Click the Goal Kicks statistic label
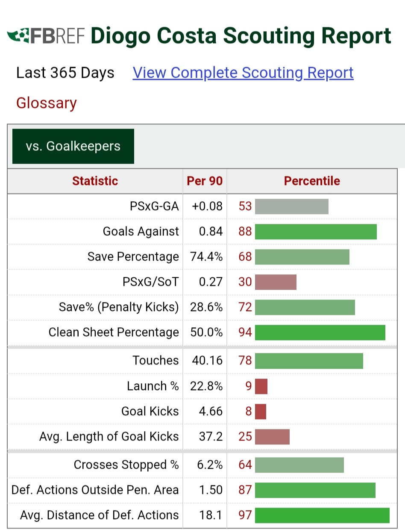 pyautogui.click(x=150, y=411)
